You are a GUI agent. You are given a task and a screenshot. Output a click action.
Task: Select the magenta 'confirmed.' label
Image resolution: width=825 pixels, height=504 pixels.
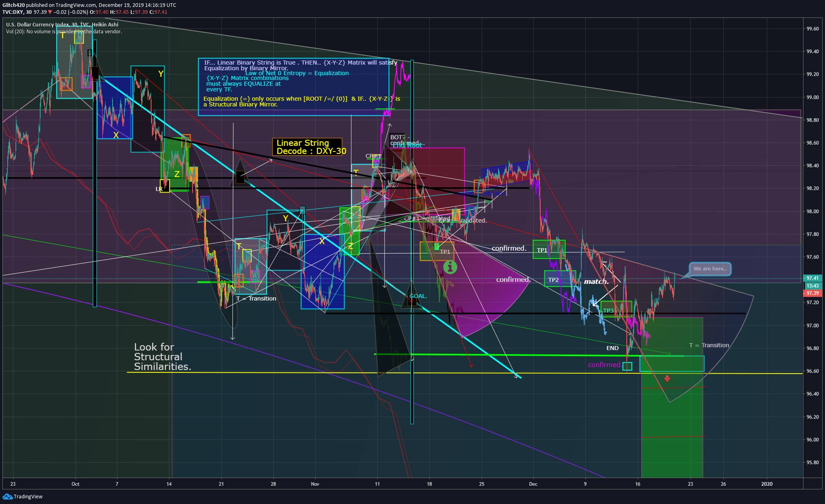pyautogui.click(x=605, y=365)
